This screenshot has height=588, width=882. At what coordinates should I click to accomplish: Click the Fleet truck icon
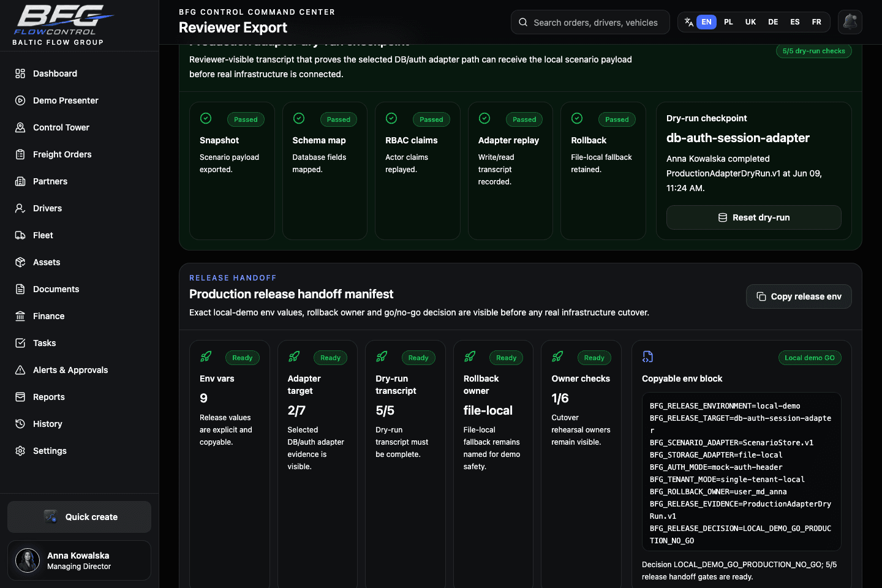pyautogui.click(x=20, y=235)
